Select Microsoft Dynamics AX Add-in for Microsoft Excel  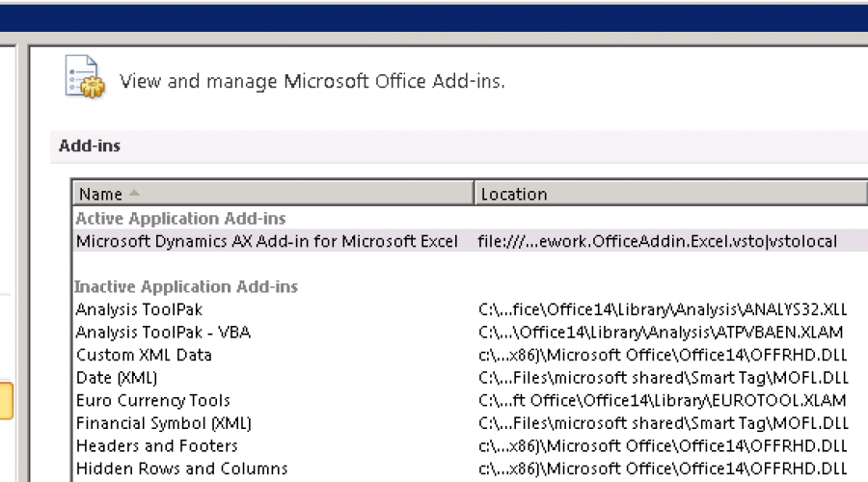pos(267,241)
